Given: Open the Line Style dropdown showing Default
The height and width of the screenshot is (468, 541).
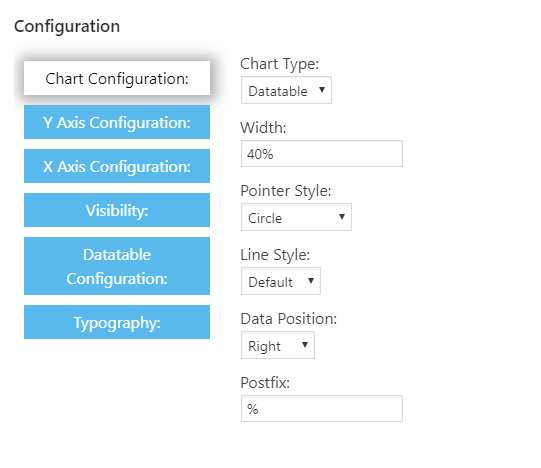Looking at the screenshot, I should tap(281, 281).
